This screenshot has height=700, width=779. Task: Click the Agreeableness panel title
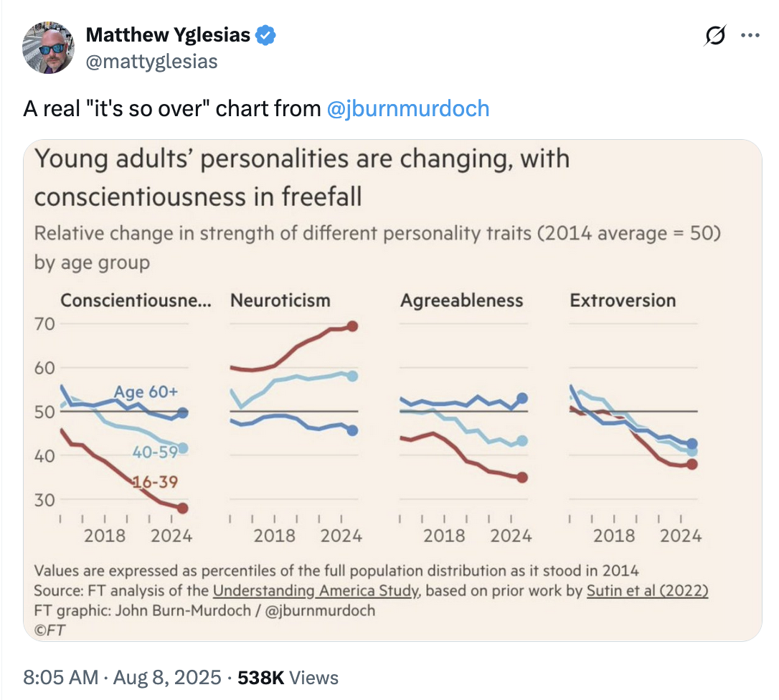click(x=461, y=301)
